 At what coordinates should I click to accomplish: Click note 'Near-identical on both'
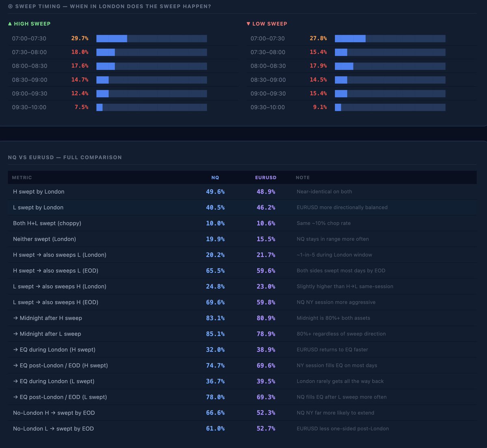point(324,192)
